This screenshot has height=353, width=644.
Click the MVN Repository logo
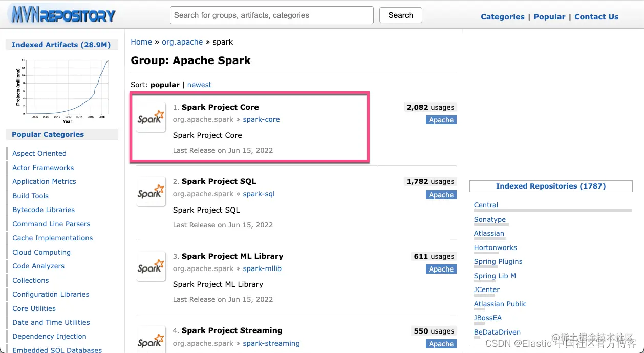(62, 15)
